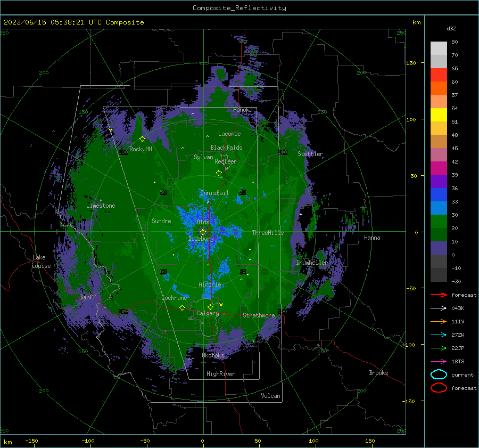Click the Hanna city label
The image size is (479, 448).
pos(372,238)
